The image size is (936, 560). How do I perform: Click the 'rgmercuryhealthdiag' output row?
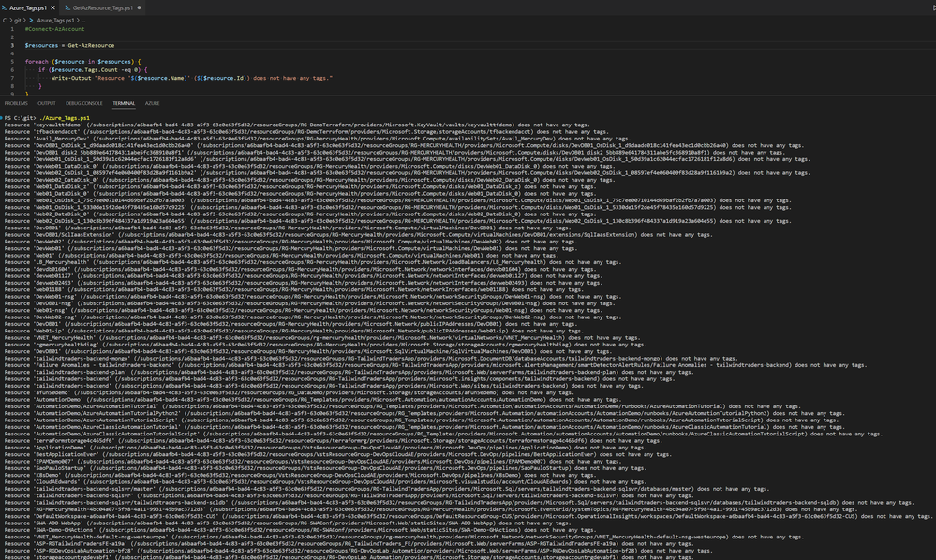pyautogui.click(x=325, y=344)
